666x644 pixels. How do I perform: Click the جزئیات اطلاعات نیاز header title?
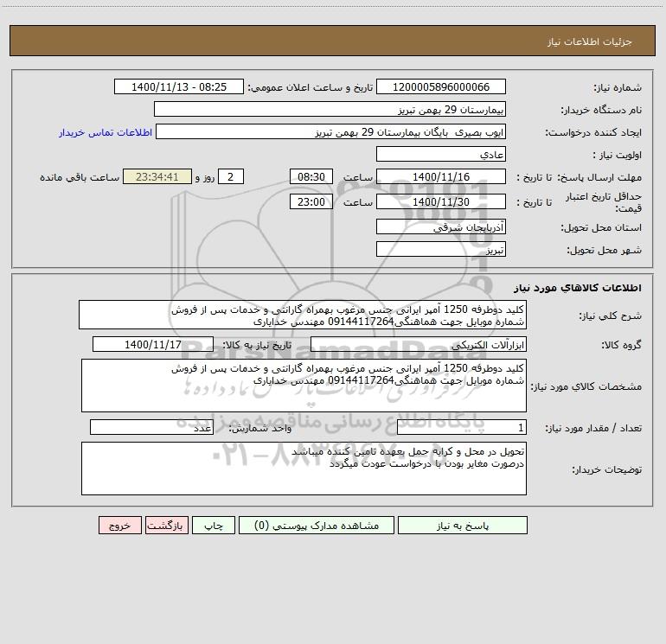point(590,41)
